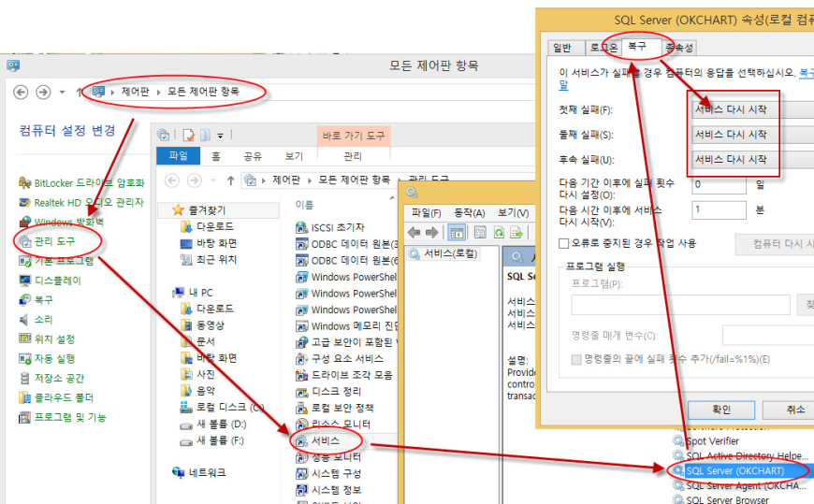Viewport: 814px width, 504px height.
Task: Click the 프로그램 및 기능 icon
Action: coord(25,417)
